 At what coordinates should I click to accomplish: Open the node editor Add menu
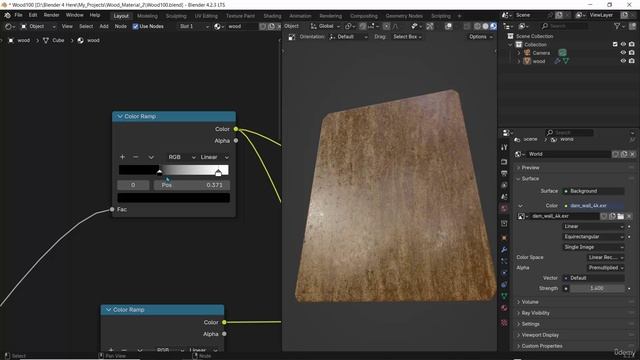[104, 27]
